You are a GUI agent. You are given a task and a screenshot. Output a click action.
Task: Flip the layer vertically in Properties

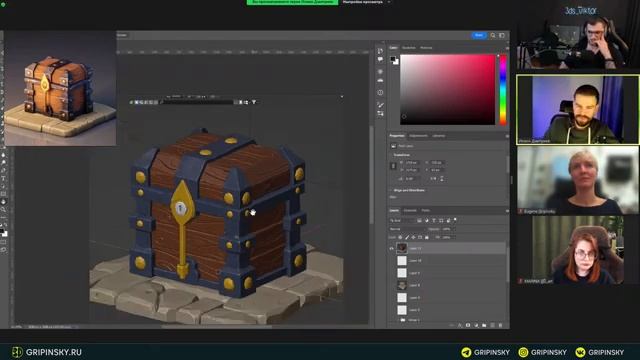pyautogui.click(x=441, y=178)
